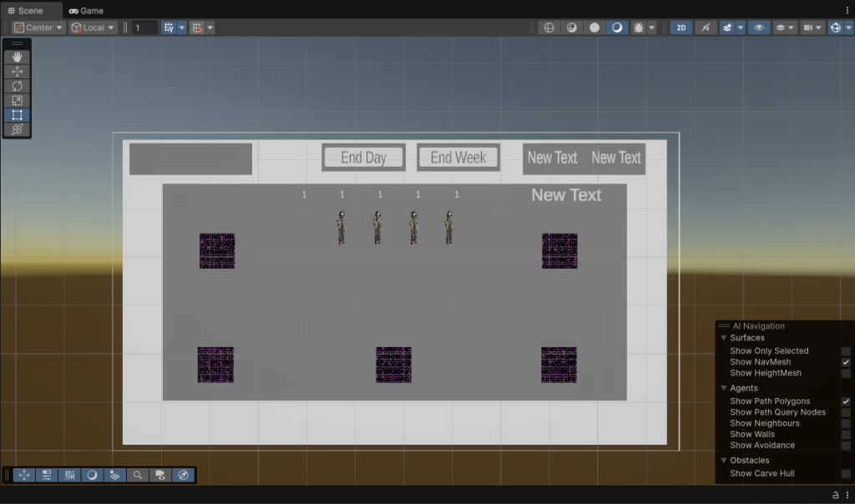
Task: Select the empty gray panel beside End Day
Action: pyautogui.click(x=191, y=159)
